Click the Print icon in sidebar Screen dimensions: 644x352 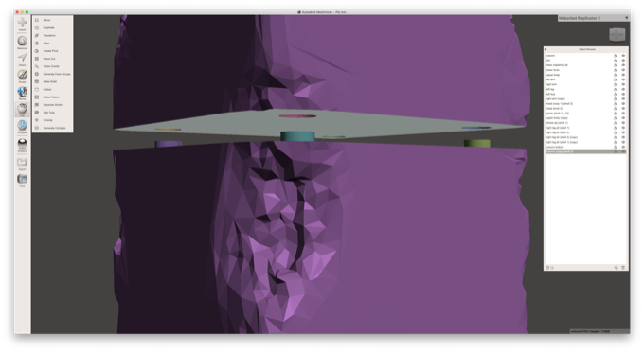(22, 181)
